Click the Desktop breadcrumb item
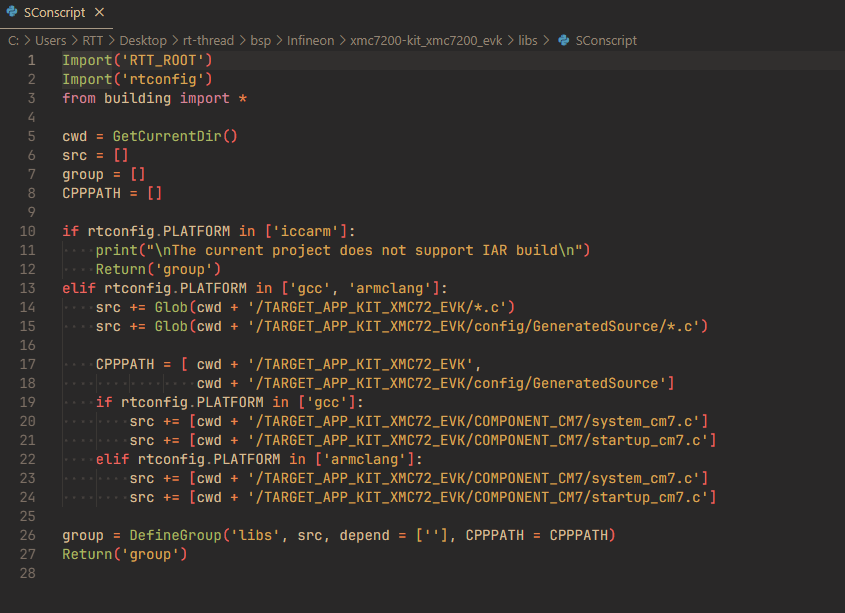Viewport: 845px width, 613px height. pos(143,41)
